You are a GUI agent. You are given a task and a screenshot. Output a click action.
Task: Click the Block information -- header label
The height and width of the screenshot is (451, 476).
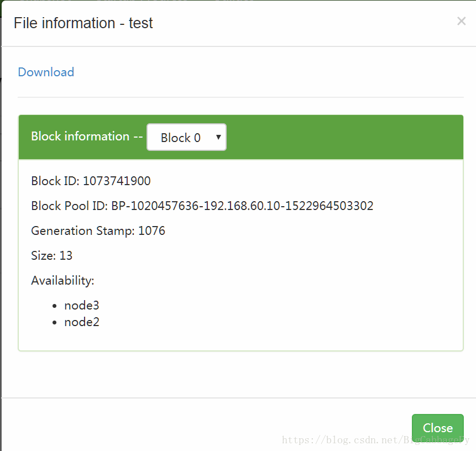[87, 137]
